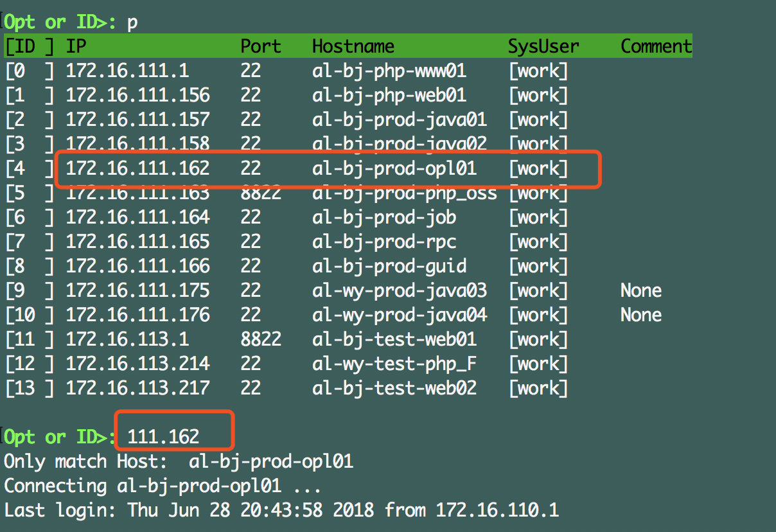The width and height of the screenshot is (776, 532).
Task: Click the Last login IP 172.16.110.1
Action: click(497, 510)
